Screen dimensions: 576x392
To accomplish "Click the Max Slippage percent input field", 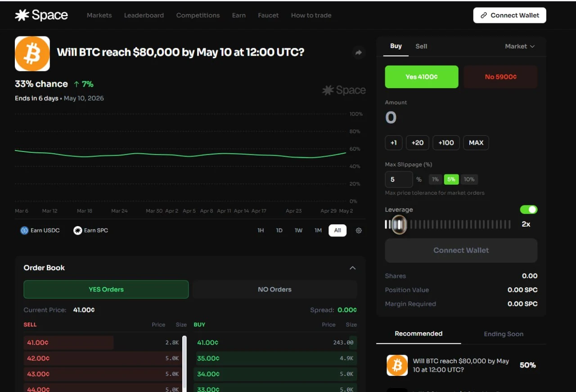I will tap(399, 179).
